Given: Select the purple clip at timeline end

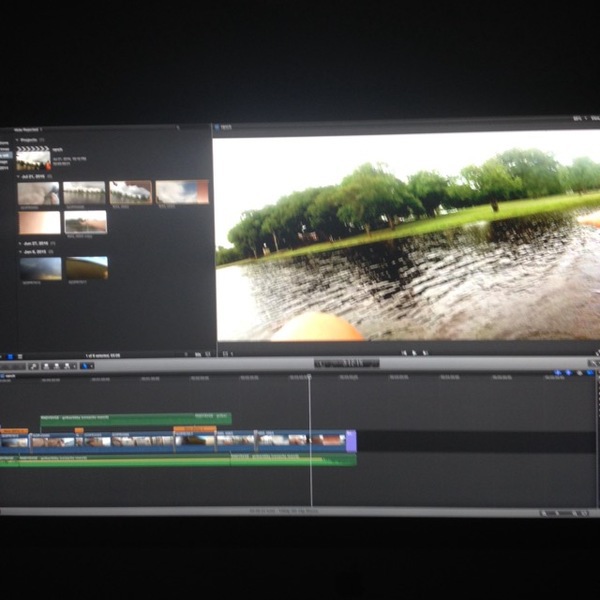Looking at the screenshot, I should point(351,441).
